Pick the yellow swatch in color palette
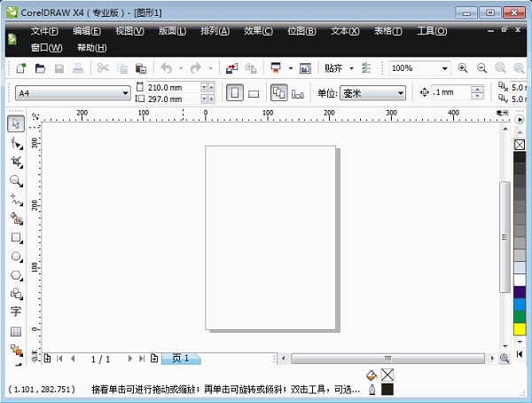This screenshot has width=532, height=403. coord(520,329)
